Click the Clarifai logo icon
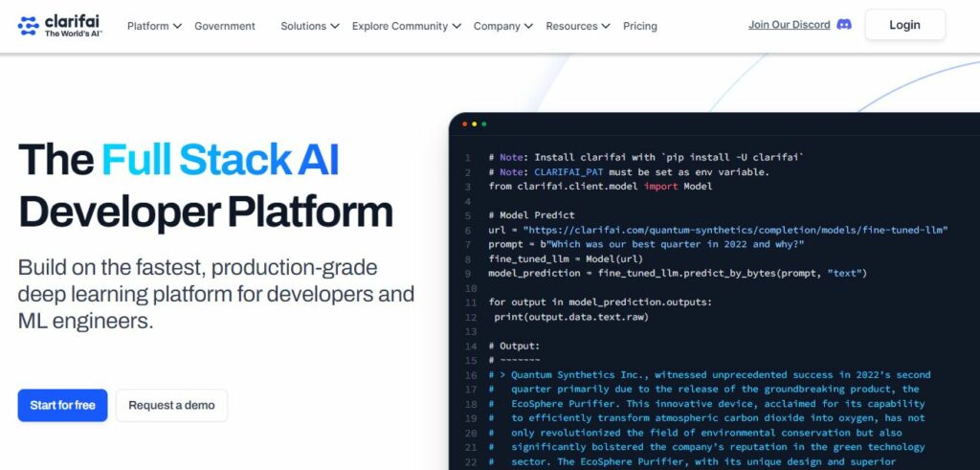The width and height of the screenshot is (980, 470). coord(28,26)
